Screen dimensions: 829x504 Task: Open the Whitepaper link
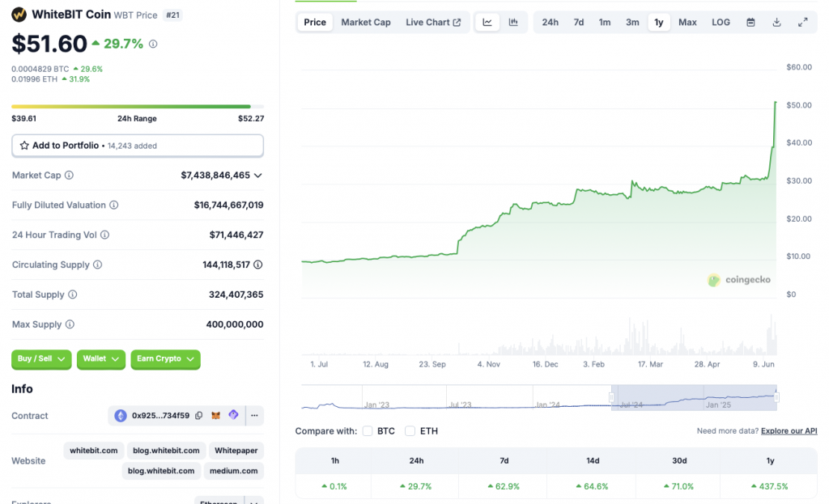point(236,451)
